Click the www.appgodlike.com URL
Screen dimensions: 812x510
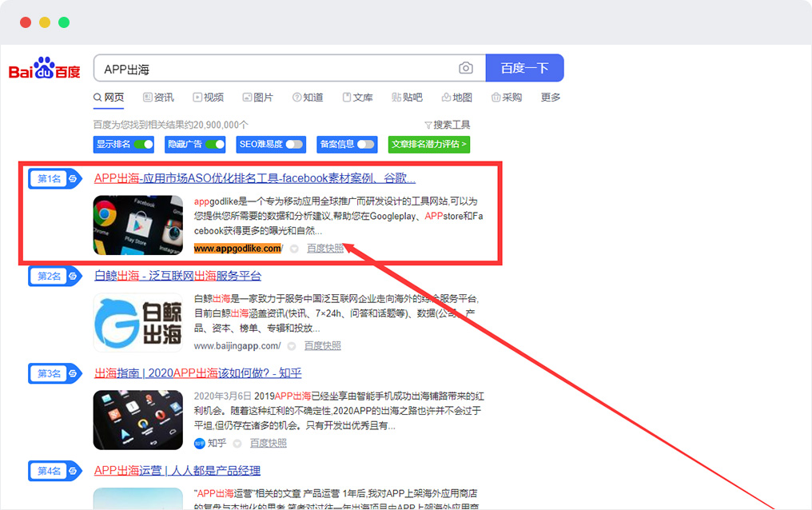pyautogui.click(x=238, y=249)
